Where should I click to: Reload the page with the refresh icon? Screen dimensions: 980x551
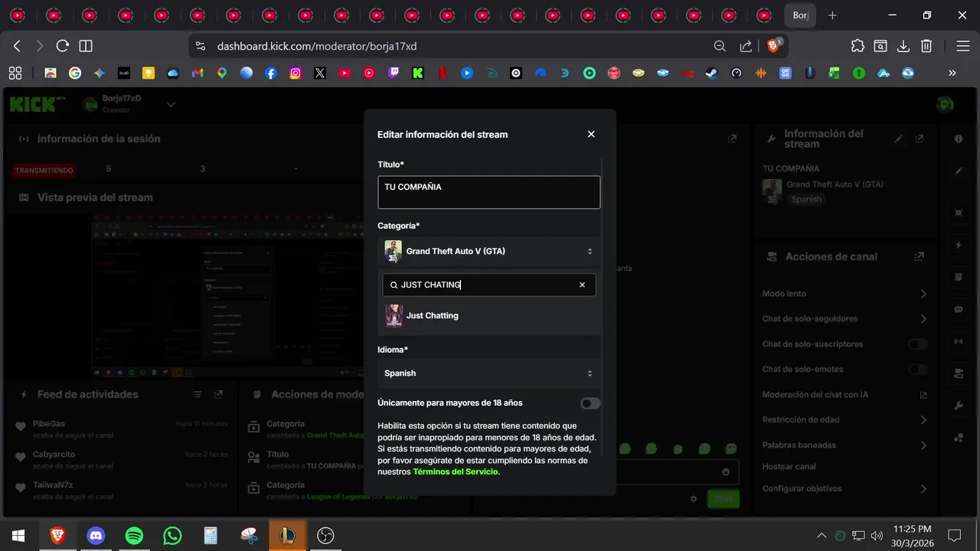pyautogui.click(x=63, y=46)
